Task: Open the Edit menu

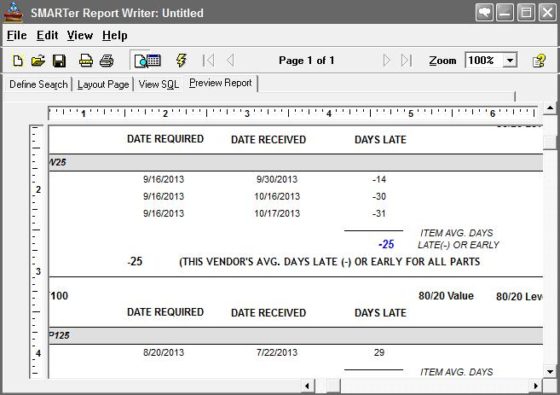Action: 47,35
